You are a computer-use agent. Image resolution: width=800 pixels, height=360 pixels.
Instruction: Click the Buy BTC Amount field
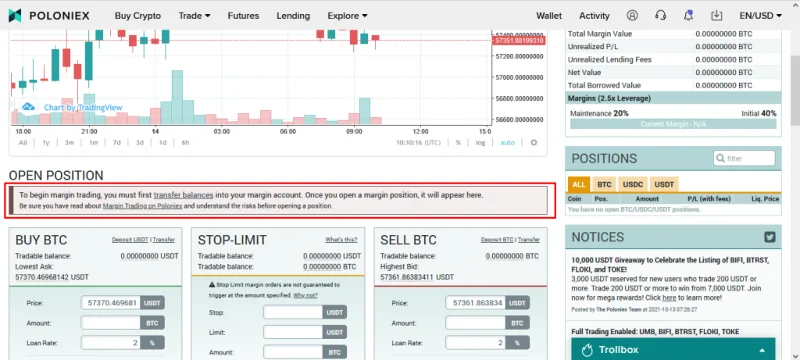click(x=110, y=323)
